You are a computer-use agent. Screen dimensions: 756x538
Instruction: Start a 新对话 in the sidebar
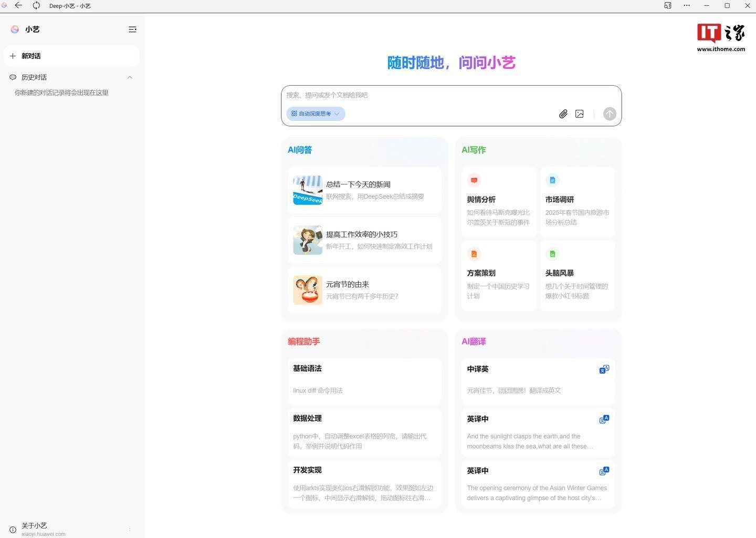71,56
